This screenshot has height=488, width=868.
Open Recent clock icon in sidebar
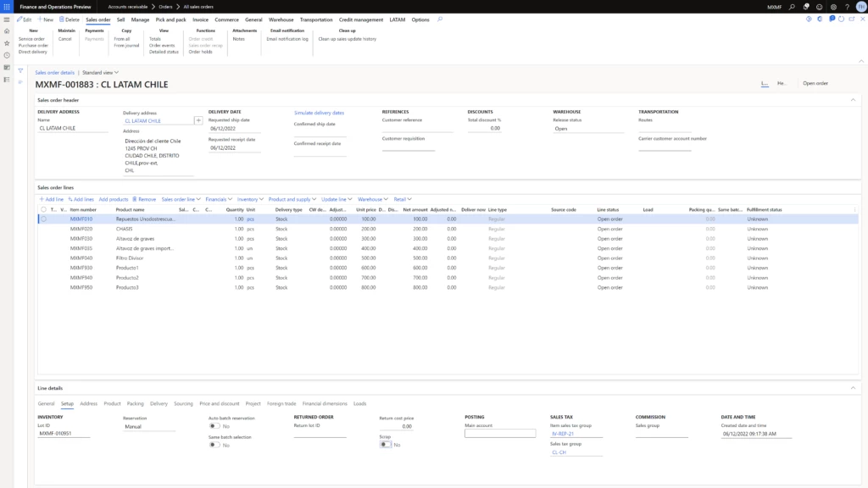tap(7, 55)
